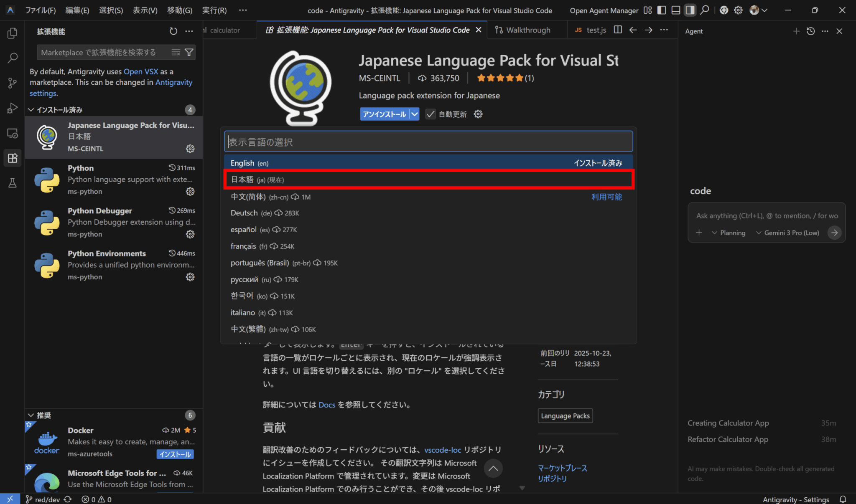Screen dimensions: 856x504
Task: Open the extensions filter funnel icon
Action: coord(189,52)
